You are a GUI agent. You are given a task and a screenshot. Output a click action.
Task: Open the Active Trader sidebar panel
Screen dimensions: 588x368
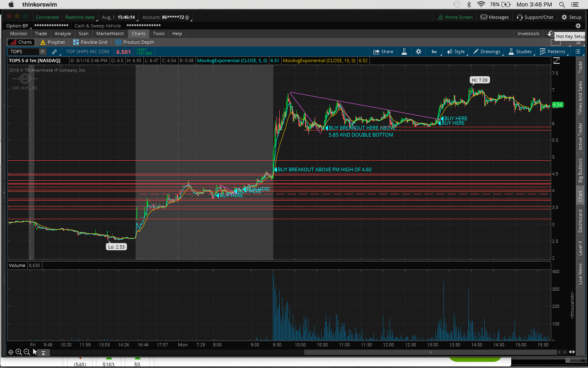pyautogui.click(x=580, y=136)
